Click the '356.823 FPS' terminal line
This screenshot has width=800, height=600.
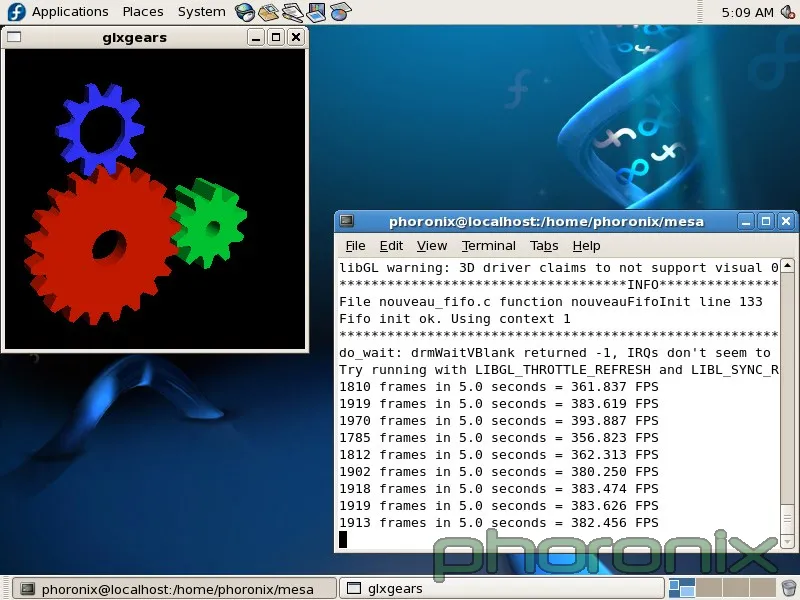click(x=498, y=438)
